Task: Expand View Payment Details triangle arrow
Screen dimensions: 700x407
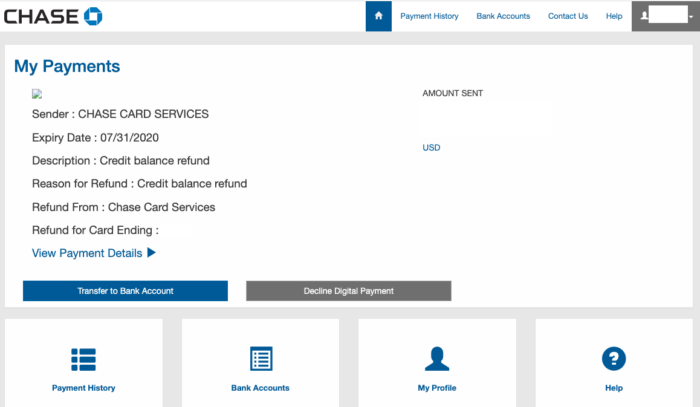Action: tap(151, 253)
